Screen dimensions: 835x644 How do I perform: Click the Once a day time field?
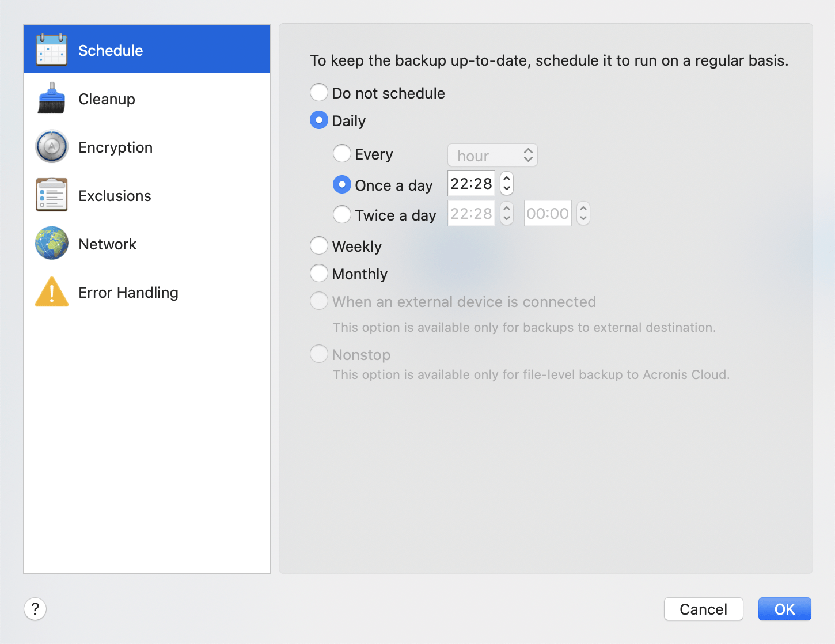coord(470,183)
